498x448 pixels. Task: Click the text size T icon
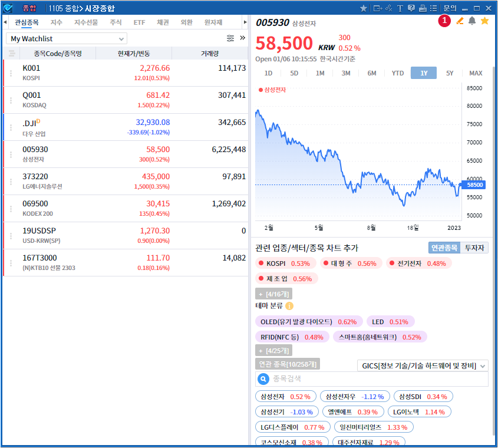click(x=400, y=8)
